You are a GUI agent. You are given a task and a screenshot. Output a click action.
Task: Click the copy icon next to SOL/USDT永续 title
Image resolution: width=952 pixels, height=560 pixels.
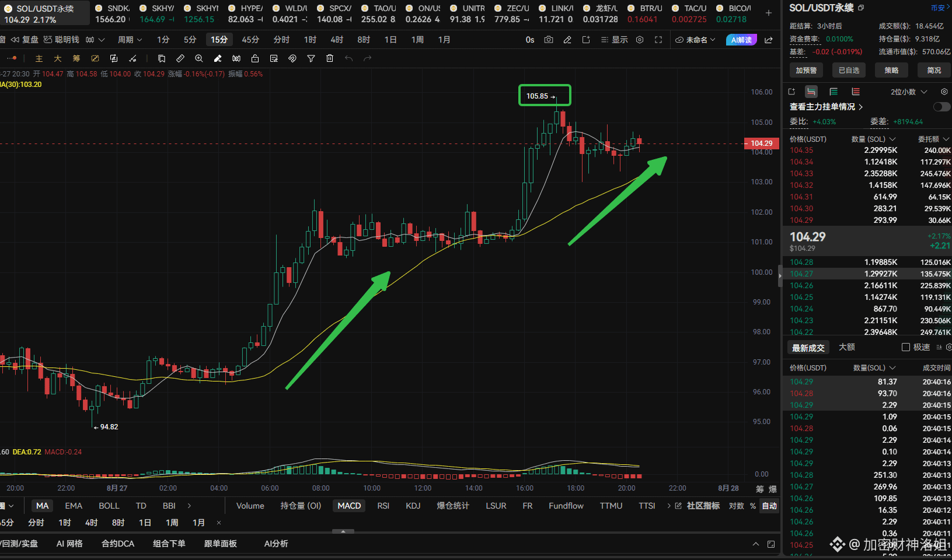click(x=861, y=8)
